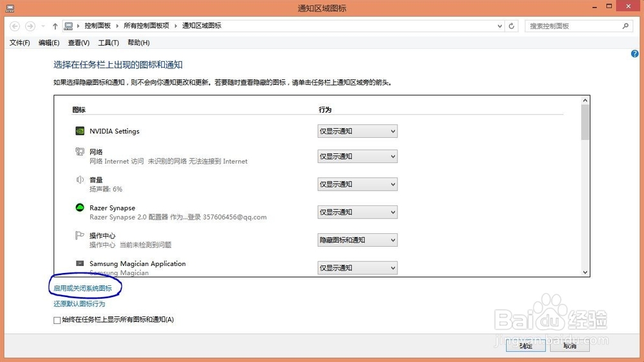Click the 启用或关闭系统图标 link

pos(82,288)
